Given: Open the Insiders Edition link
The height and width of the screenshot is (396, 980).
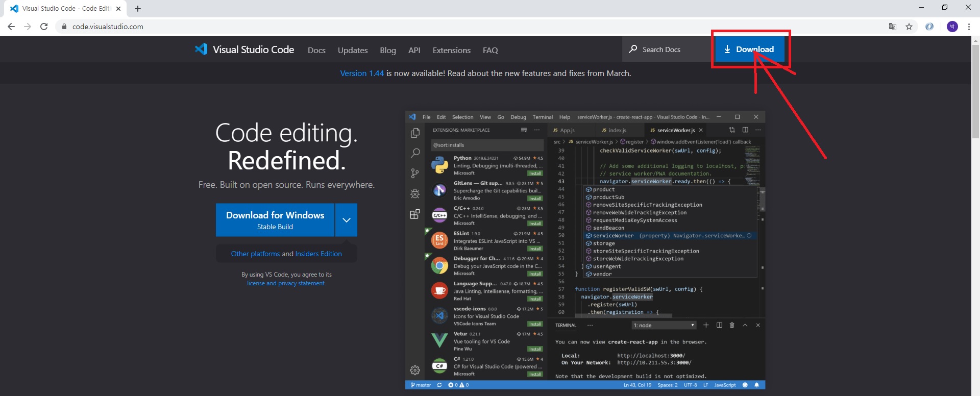Looking at the screenshot, I should coord(318,254).
